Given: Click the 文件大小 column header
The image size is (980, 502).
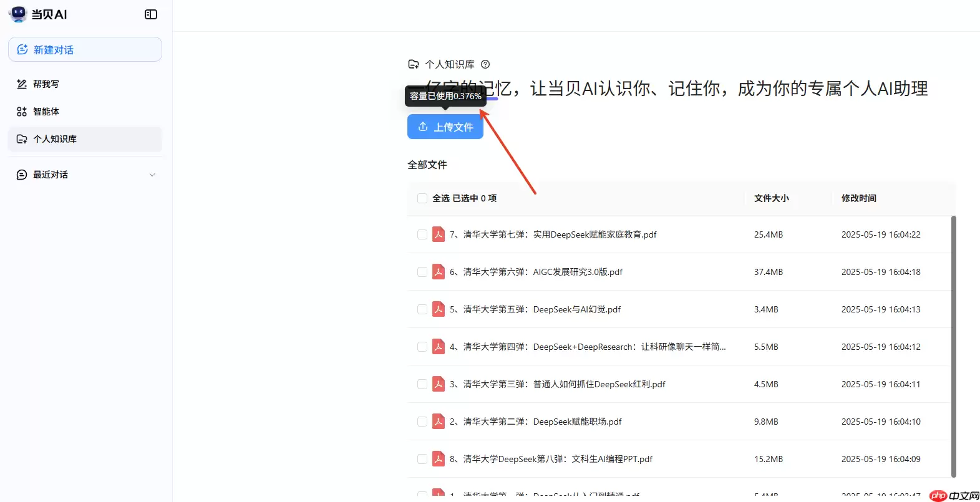Looking at the screenshot, I should [772, 198].
